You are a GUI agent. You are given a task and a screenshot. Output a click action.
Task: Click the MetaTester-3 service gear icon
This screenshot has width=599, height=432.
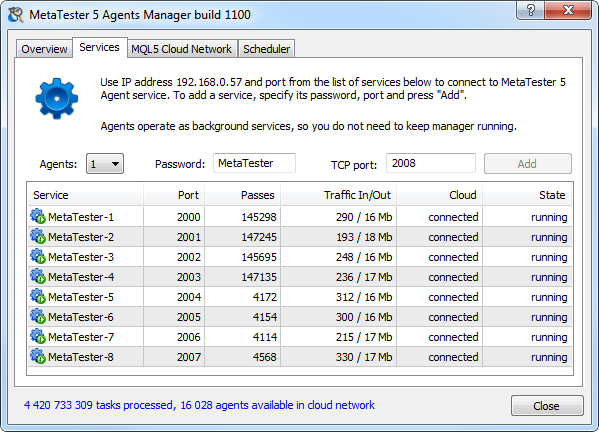(38, 256)
